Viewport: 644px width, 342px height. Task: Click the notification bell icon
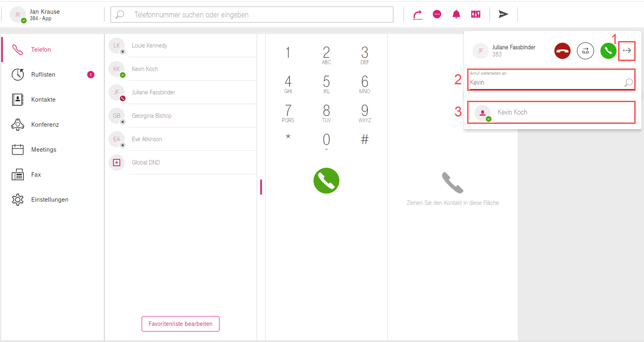click(x=456, y=14)
